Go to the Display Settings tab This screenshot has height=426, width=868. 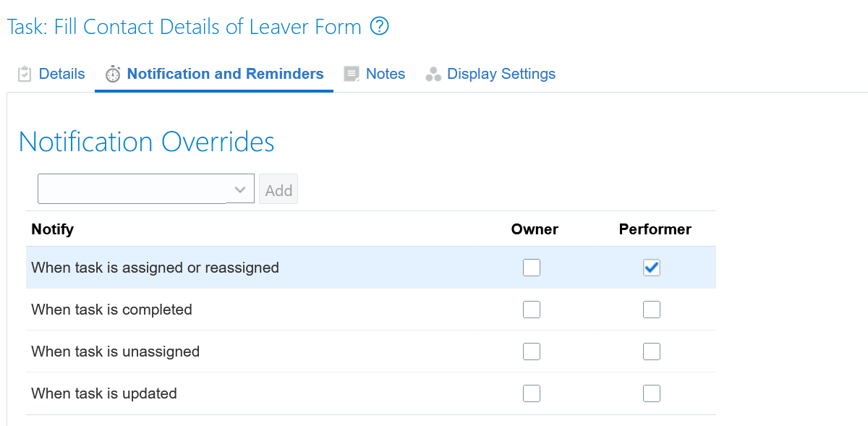point(491,74)
